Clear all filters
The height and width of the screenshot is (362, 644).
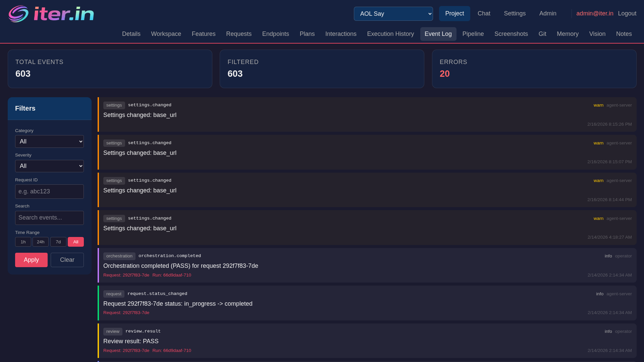tap(67, 260)
